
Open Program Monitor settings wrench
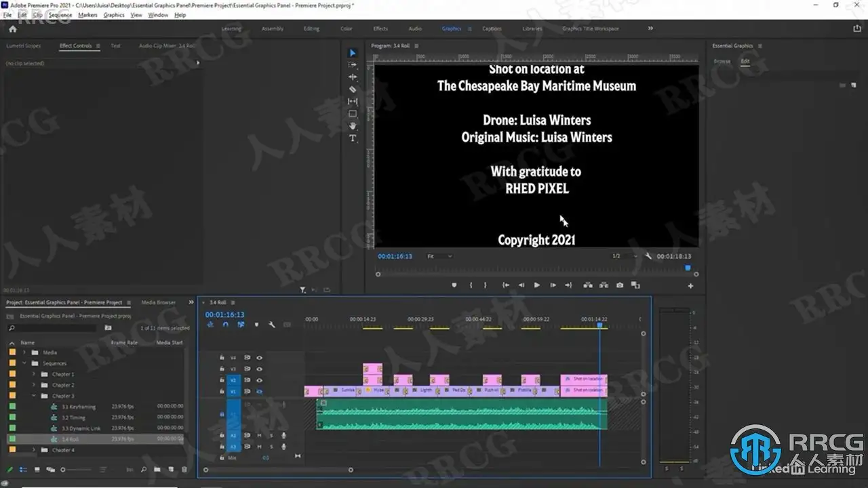[648, 256]
